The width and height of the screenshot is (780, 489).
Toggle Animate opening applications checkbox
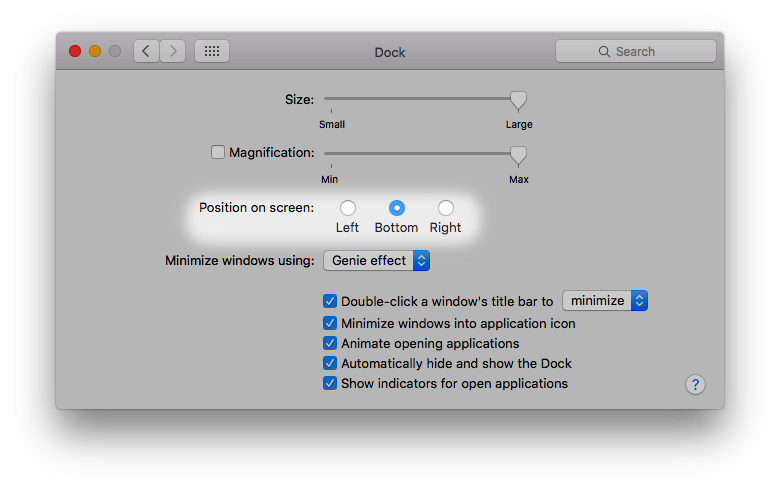330,343
